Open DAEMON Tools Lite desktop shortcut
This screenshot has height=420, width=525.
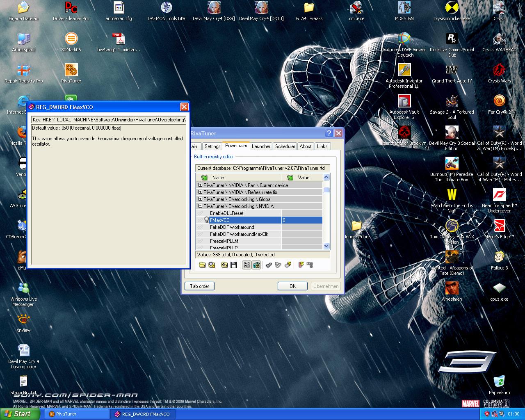point(166,11)
